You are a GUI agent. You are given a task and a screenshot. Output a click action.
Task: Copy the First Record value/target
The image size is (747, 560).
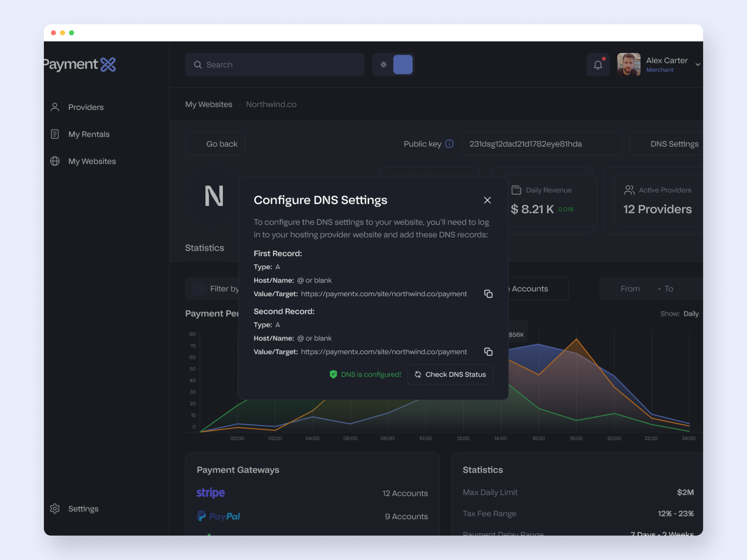488,294
